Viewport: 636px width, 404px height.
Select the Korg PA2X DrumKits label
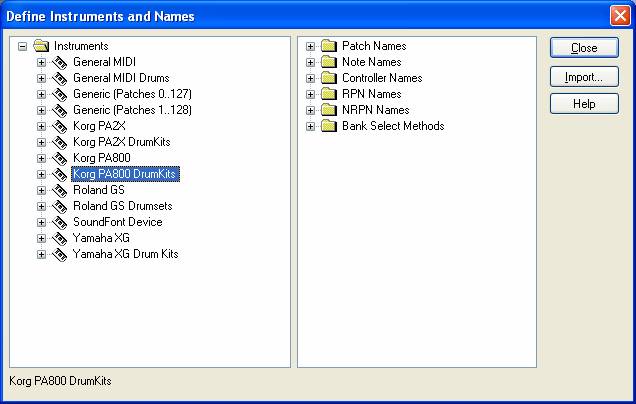(x=122, y=142)
